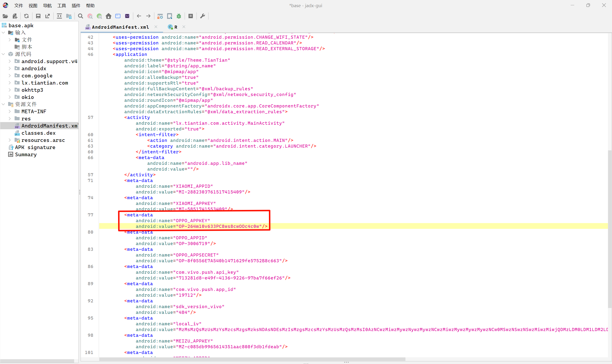Select the 脚本 tree item
Viewport: 612px width, 364px height.
[x=27, y=47]
